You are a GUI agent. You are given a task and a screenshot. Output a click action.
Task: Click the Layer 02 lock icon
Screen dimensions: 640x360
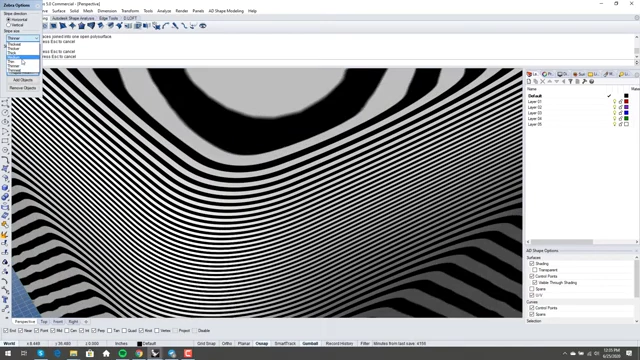click(x=620, y=107)
